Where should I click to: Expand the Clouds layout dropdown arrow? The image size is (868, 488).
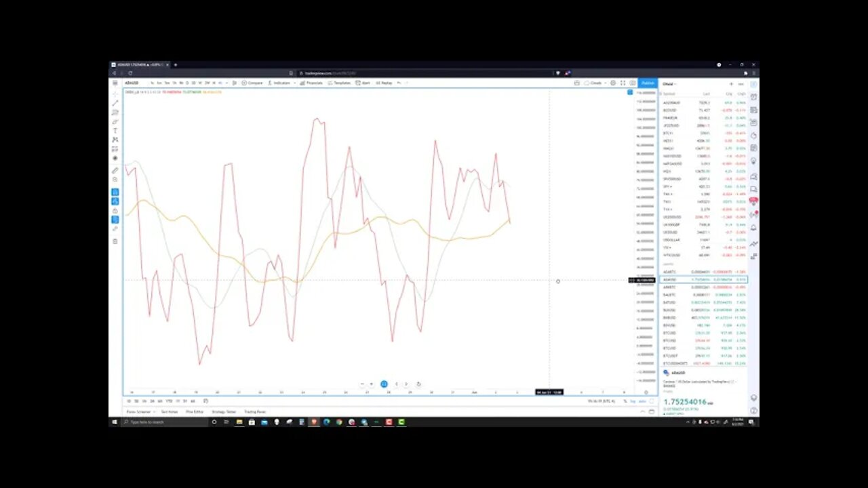tap(606, 83)
